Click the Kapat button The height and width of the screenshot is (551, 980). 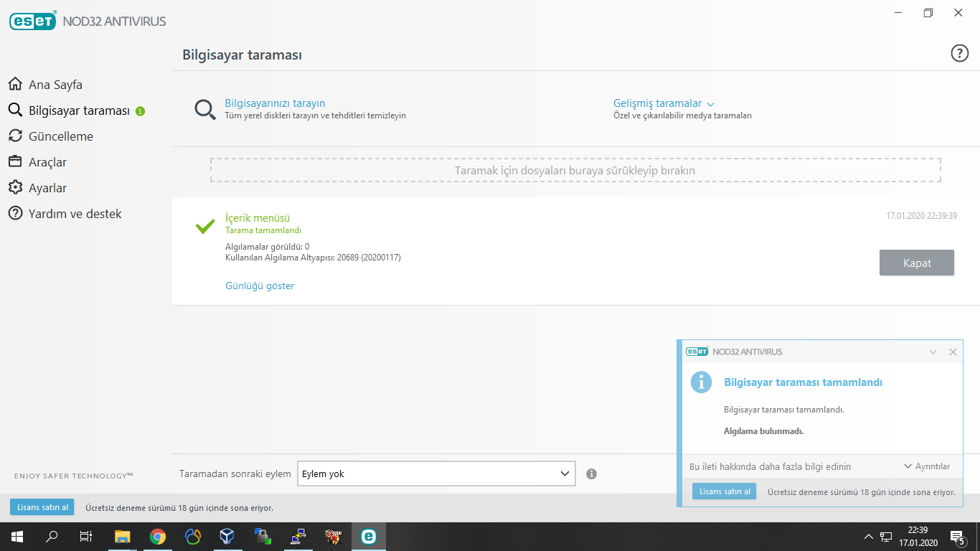(917, 263)
